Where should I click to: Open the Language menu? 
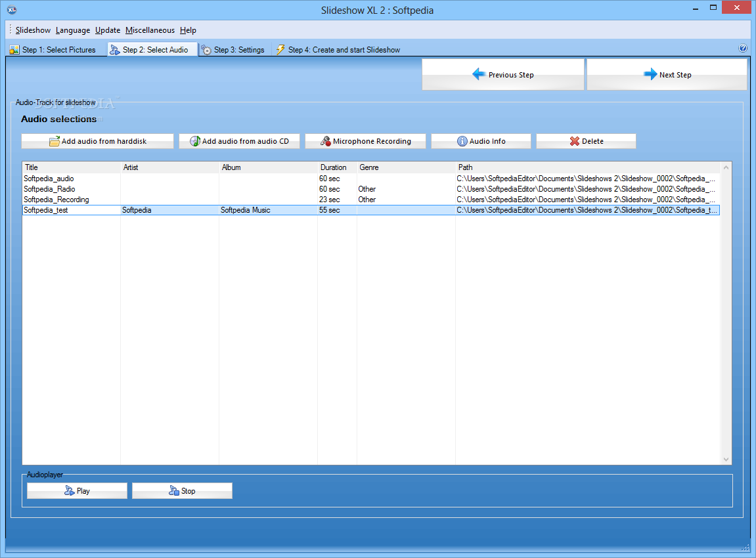coord(73,30)
